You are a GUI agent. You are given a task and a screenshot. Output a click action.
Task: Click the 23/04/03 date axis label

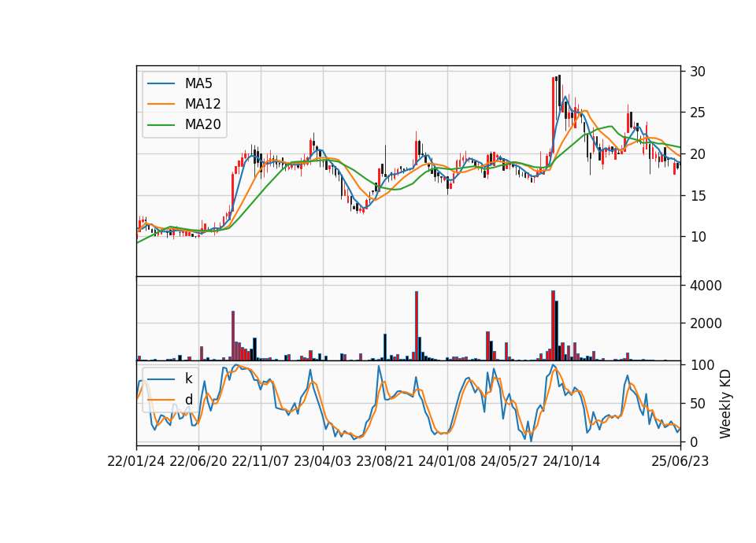[323, 462]
